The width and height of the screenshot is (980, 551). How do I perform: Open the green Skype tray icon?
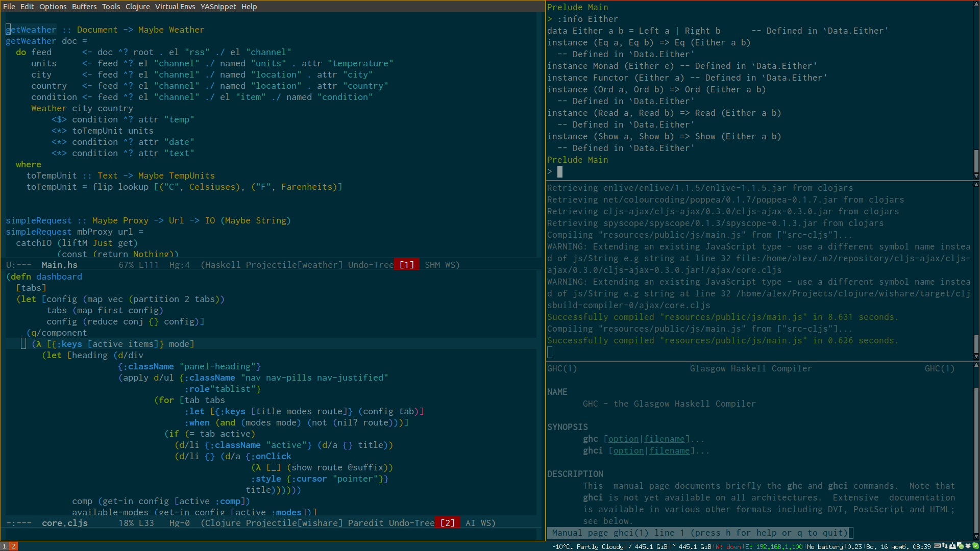pyautogui.click(x=975, y=546)
